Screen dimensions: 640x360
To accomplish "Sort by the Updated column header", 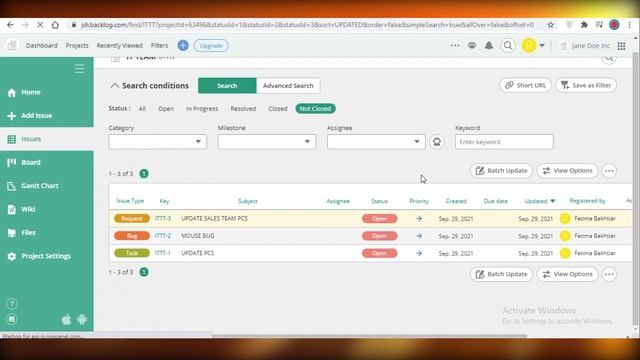I will pos(540,201).
